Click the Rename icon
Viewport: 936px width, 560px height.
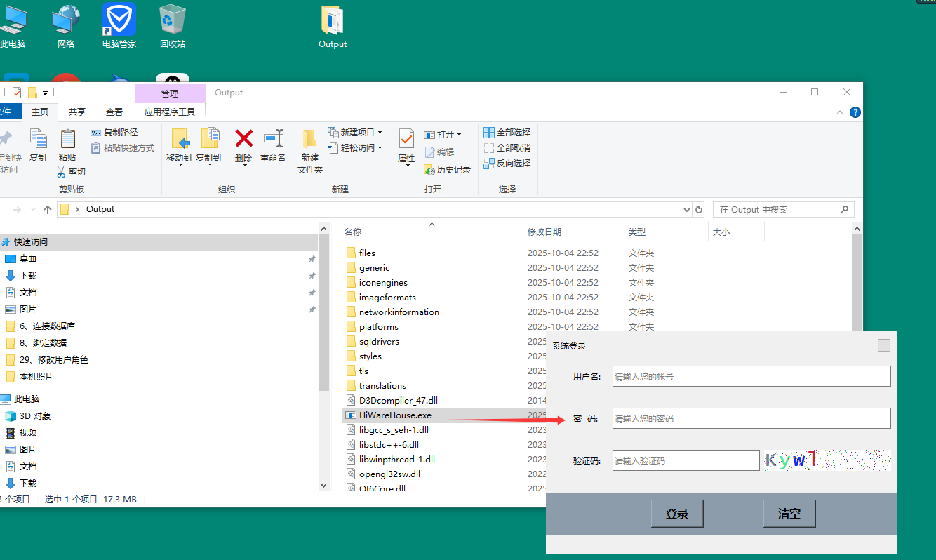(x=273, y=138)
